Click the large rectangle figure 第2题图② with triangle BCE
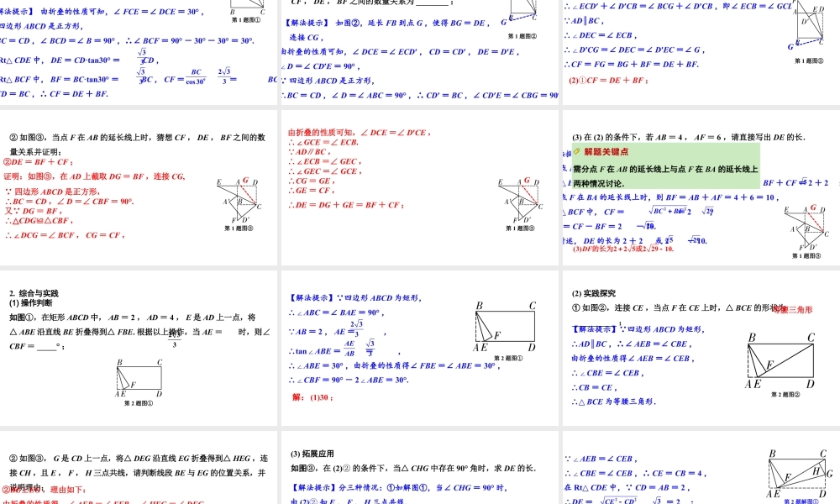This screenshot has width=840, height=504. 780,360
